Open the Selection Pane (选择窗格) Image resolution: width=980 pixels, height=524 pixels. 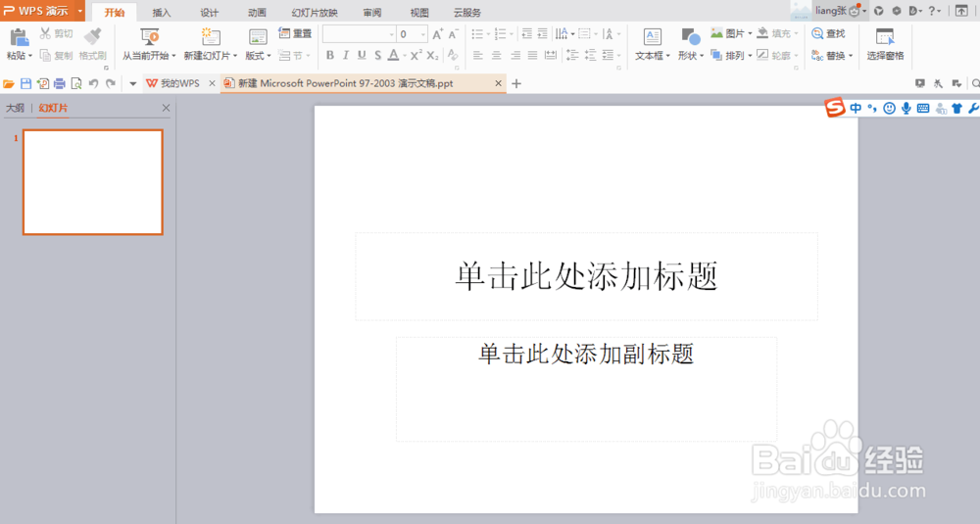tap(885, 44)
